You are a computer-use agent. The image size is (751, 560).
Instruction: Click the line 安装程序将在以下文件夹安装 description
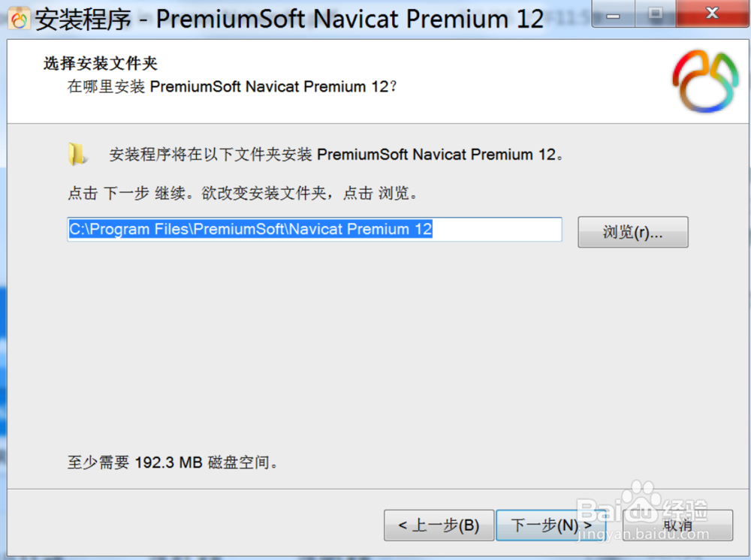[x=336, y=155]
